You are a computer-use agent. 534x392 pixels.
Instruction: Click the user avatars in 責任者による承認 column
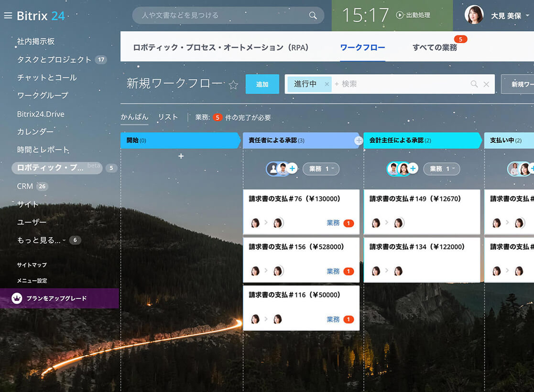278,169
